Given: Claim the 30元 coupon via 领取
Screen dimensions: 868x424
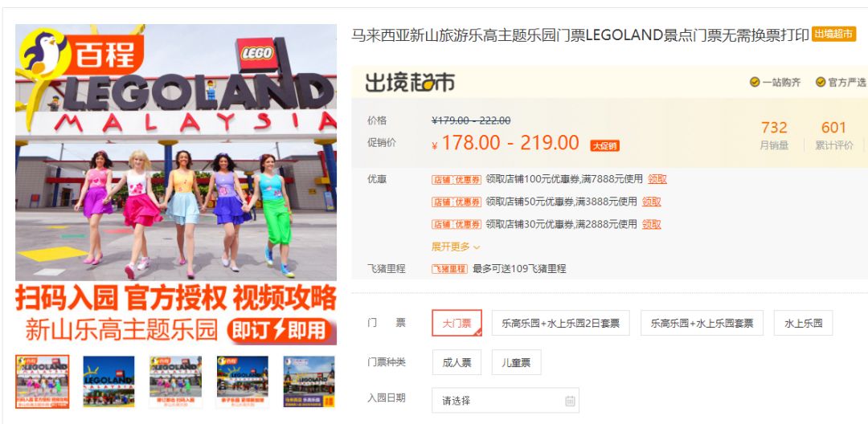Looking at the screenshot, I should tap(652, 224).
